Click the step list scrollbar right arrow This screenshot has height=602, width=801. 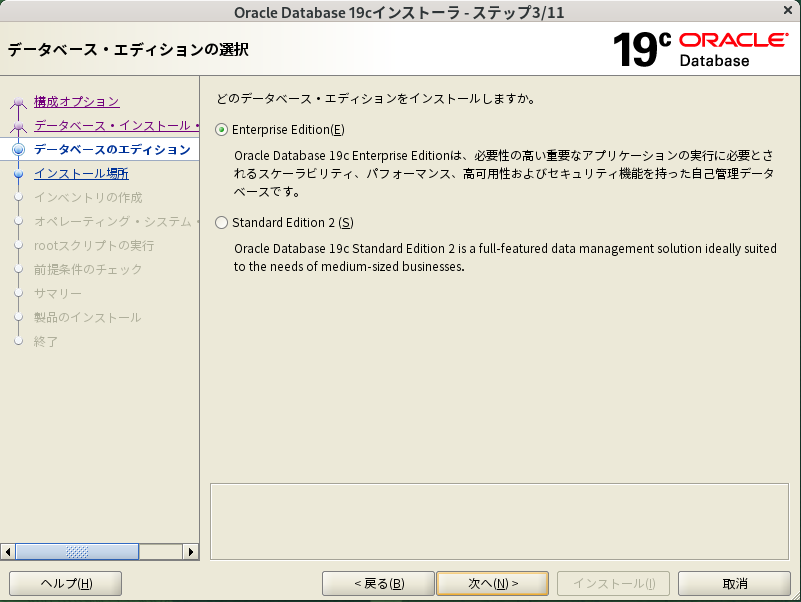tap(191, 552)
